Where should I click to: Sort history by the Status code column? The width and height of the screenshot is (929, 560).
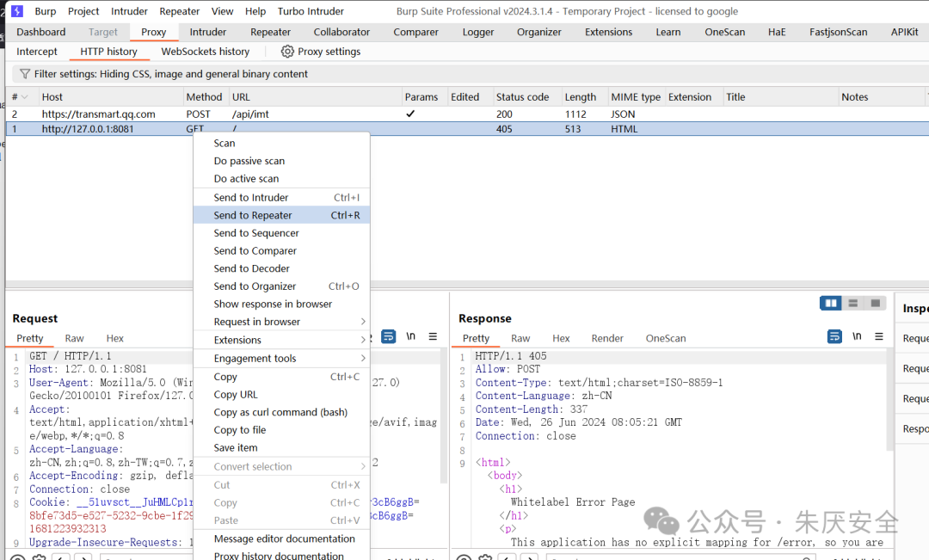click(x=527, y=97)
